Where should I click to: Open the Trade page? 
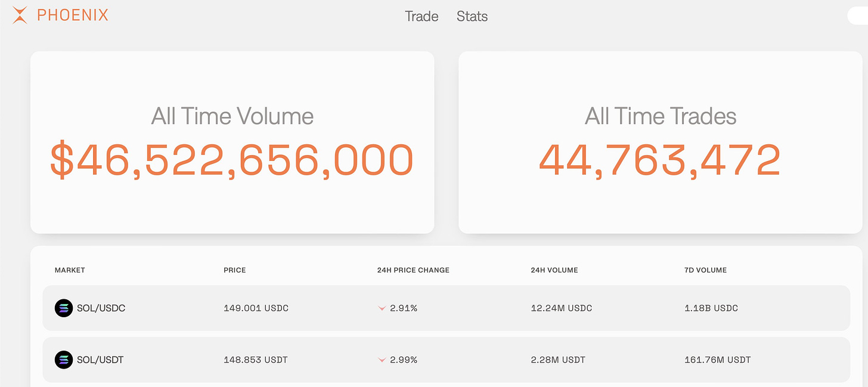tap(421, 17)
